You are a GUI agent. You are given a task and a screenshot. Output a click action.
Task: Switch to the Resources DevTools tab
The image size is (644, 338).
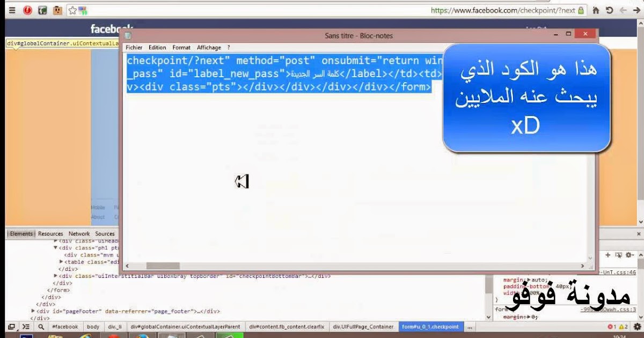pyautogui.click(x=50, y=234)
